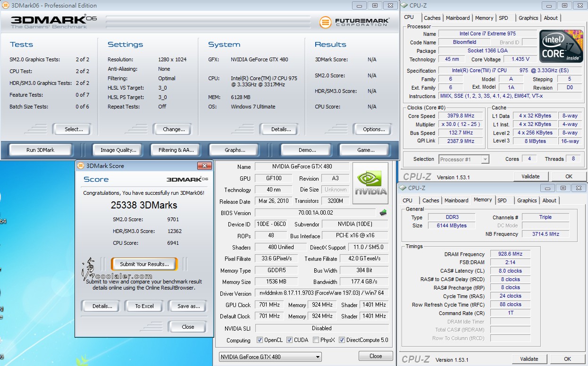Click the Intel Core i7 inside logo
This screenshot has height=366, width=588.
[x=560, y=46]
